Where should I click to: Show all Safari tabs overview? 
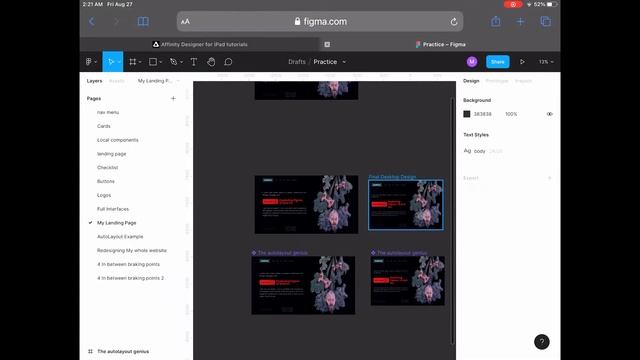pos(545,21)
